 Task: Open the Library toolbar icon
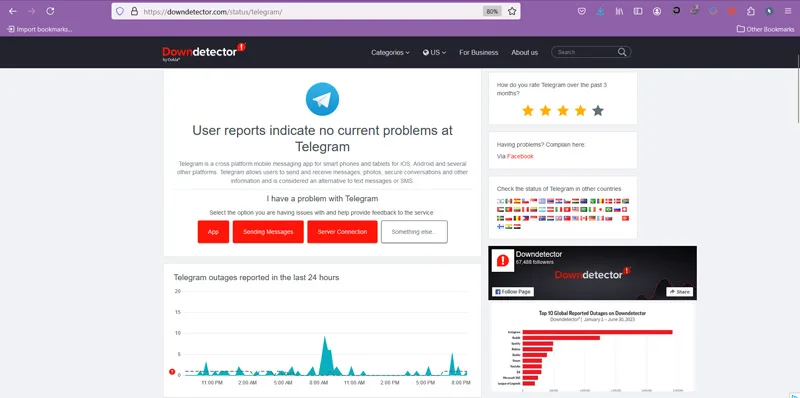[x=619, y=11]
